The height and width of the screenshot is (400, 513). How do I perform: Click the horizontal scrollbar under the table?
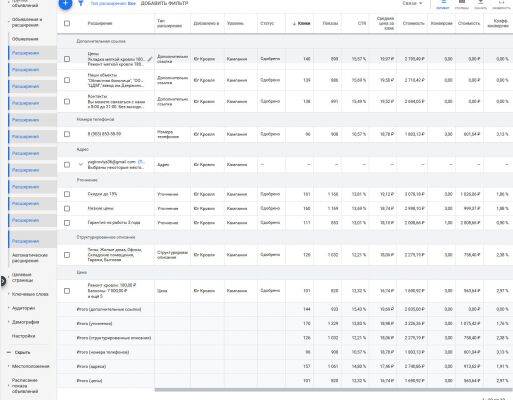click(x=333, y=389)
